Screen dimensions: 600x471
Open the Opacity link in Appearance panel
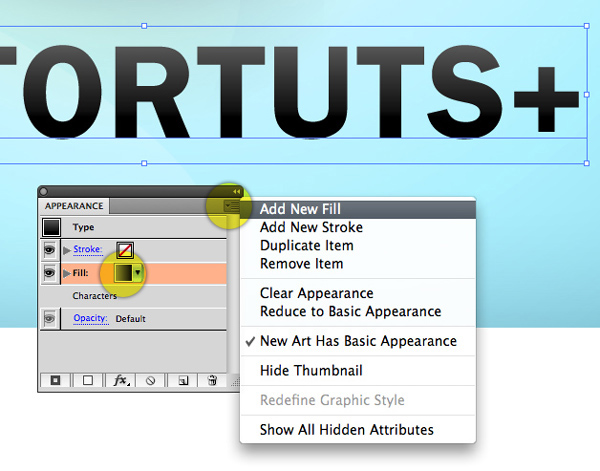coord(90,318)
